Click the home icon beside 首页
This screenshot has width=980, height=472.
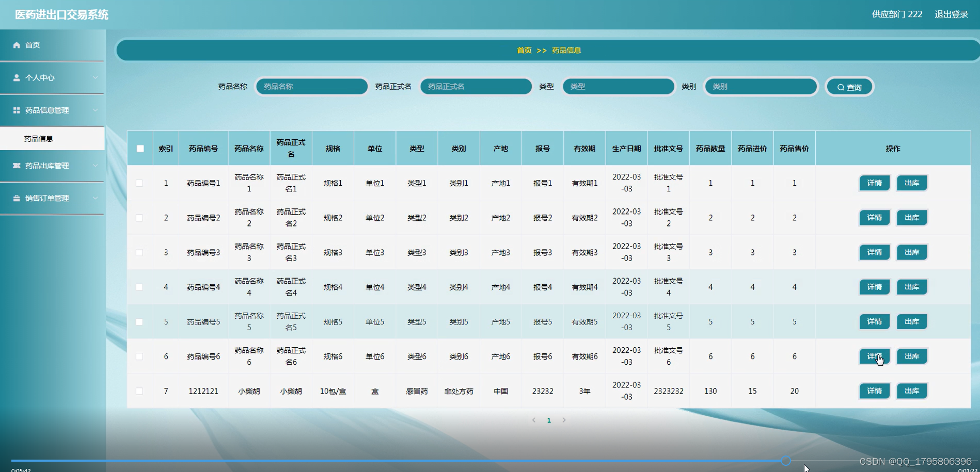tap(17, 45)
